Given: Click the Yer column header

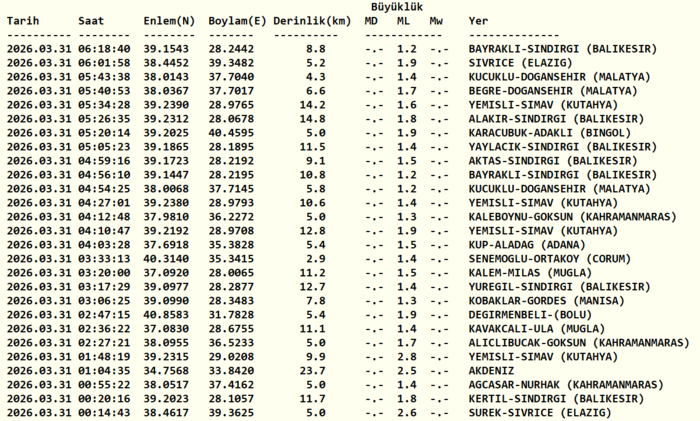Looking at the screenshot, I should pyautogui.click(x=479, y=20).
